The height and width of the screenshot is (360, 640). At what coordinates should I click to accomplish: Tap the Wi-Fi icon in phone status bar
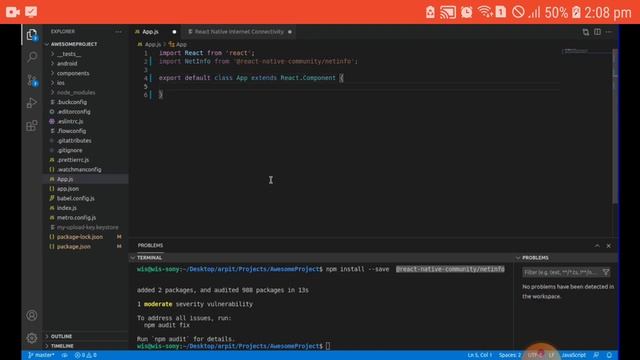[x=484, y=12]
